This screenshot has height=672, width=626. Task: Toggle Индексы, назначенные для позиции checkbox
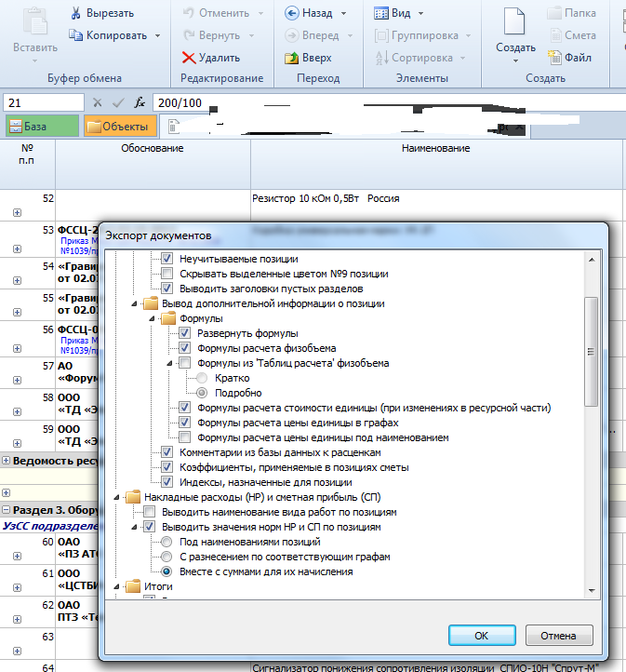(x=167, y=482)
